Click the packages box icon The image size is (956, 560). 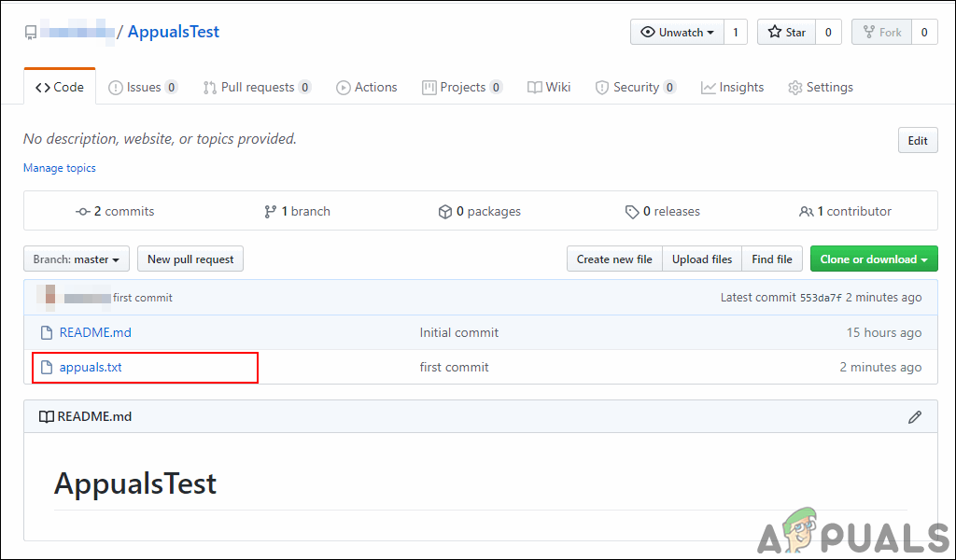click(x=445, y=212)
